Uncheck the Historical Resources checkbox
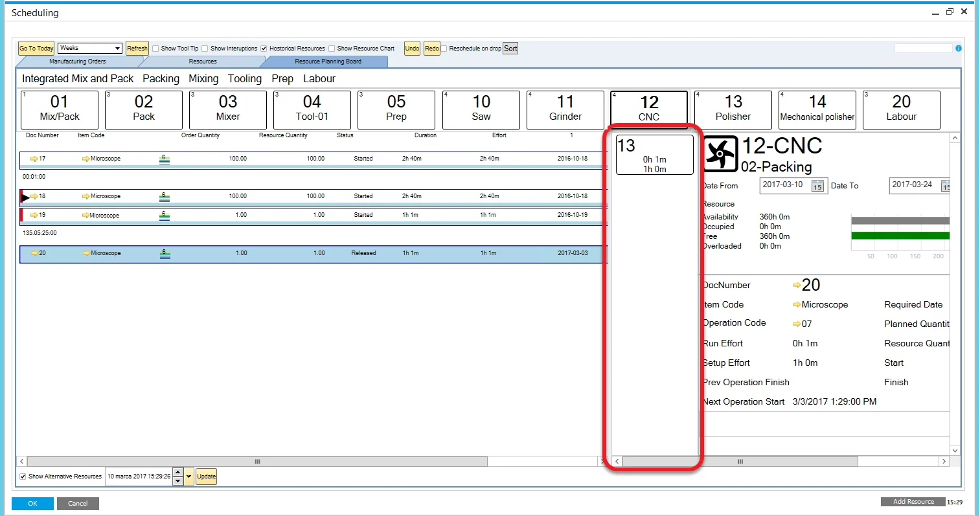 (x=264, y=49)
